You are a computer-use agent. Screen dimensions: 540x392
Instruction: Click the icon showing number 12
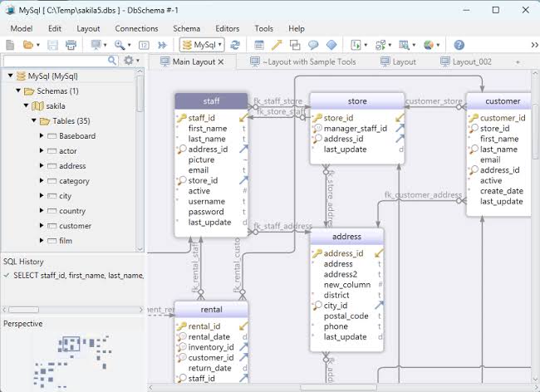144,45
